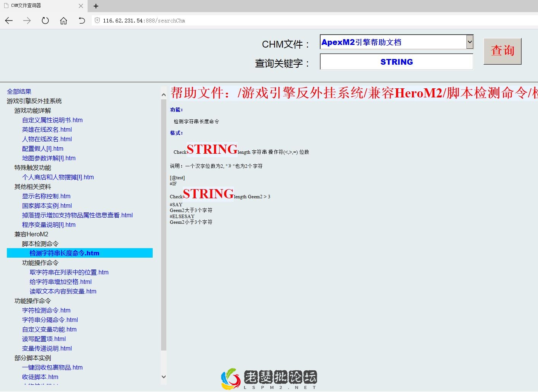Open the CHM文件 dropdown ApexM2引擎帮助文档
Image resolution: width=538 pixels, height=392 pixels.
coord(397,42)
